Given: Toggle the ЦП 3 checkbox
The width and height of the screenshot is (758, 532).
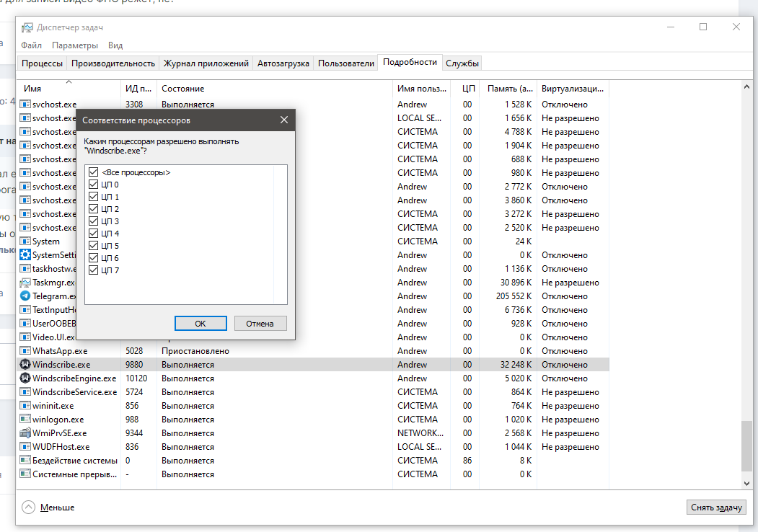Looking at the screenshot, I should click(92, 221).
